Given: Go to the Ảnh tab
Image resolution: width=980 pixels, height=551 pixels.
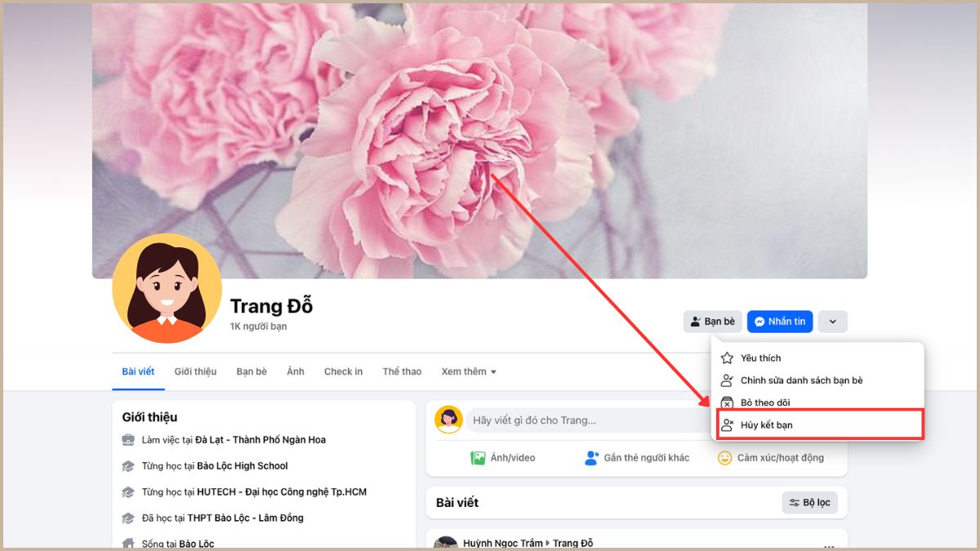Looking at the screenshot, I should (296, 371).
